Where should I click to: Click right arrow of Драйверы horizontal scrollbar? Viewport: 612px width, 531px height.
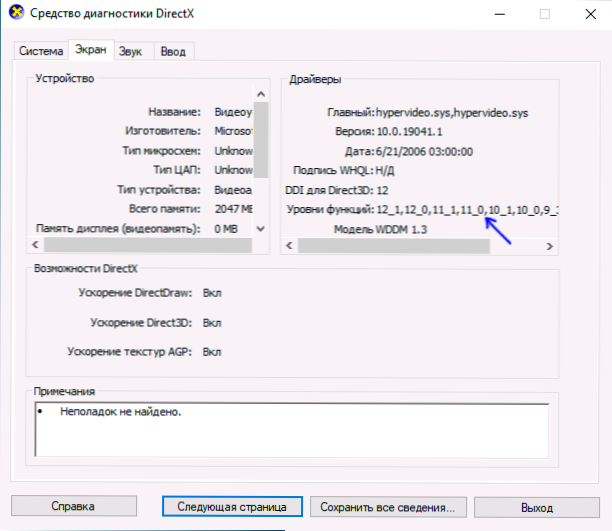(550, 246)
